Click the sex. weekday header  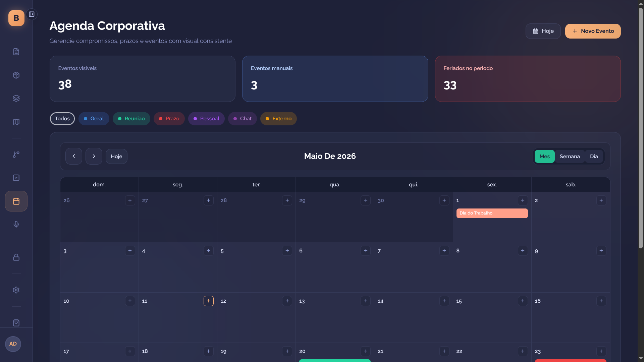point(492,185)
